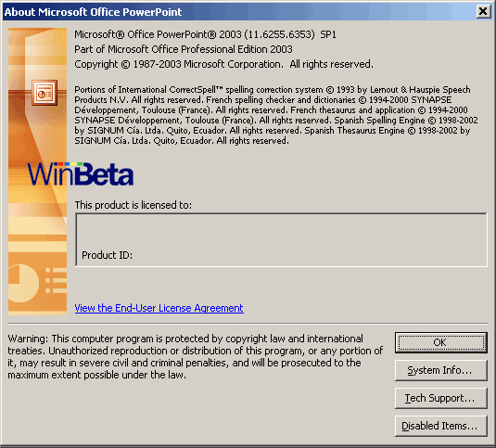Click the OK button
The height and width of the screenshot is (448, 496).
pyautogui.click(x=441, y=342)
